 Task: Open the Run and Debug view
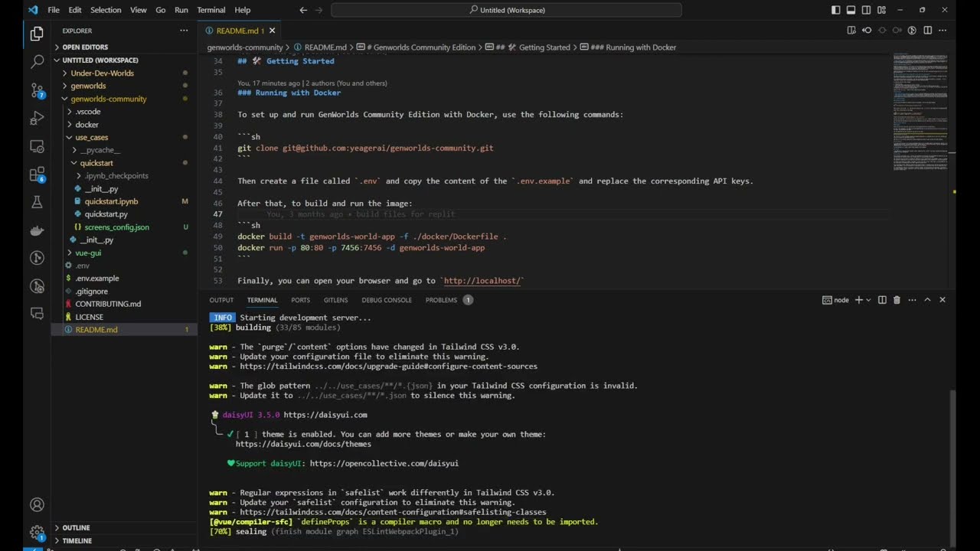[x=37, y=118]
